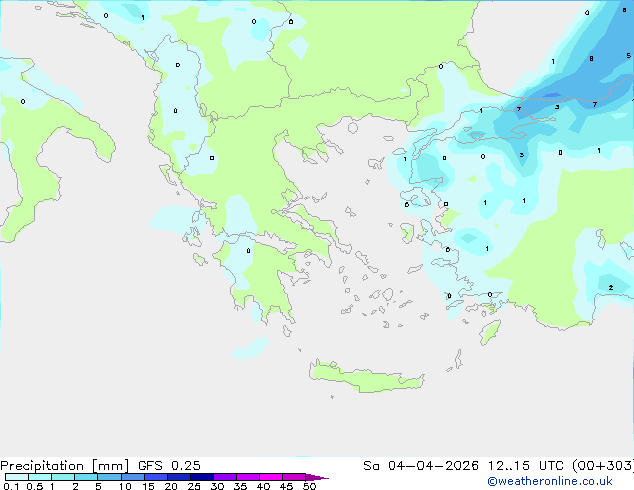
Task: Click the over-50 mm arrow tip of legend
Action: (317, 477)
